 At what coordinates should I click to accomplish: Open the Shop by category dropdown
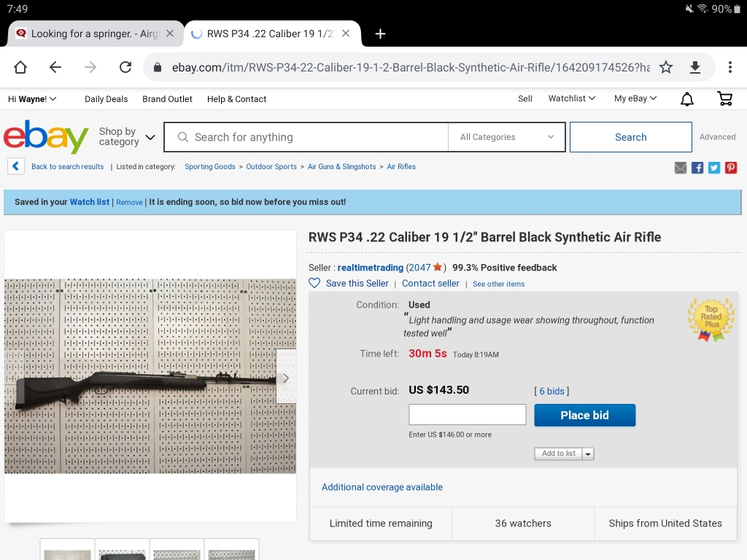click(127, 136)
